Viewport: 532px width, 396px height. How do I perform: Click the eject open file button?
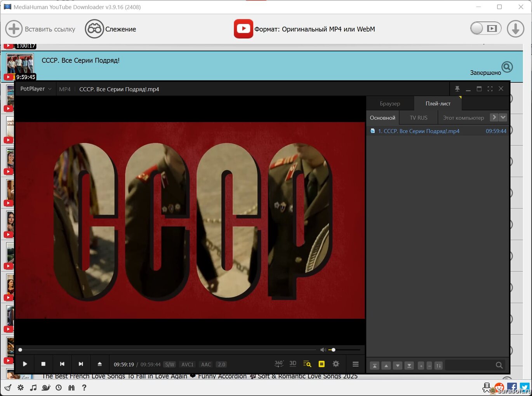click(x=99, y=364)
